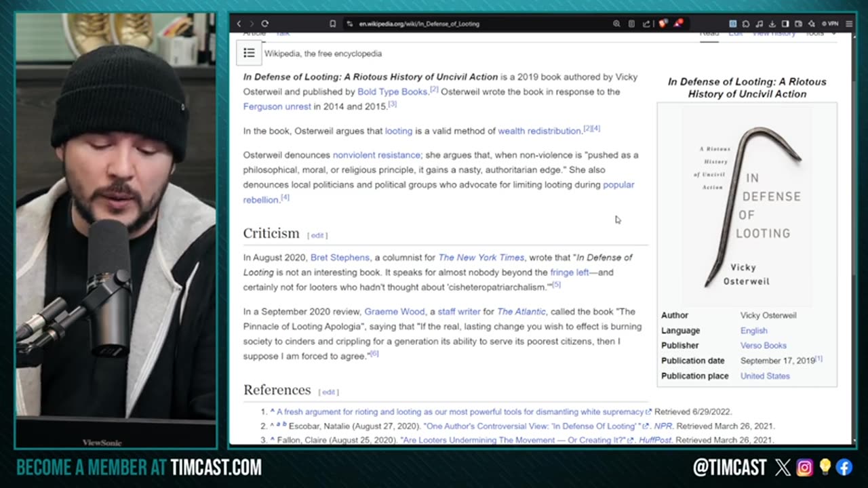The image size is (868, 488).
Task: Open the looting article link
Action: [398, 131]
